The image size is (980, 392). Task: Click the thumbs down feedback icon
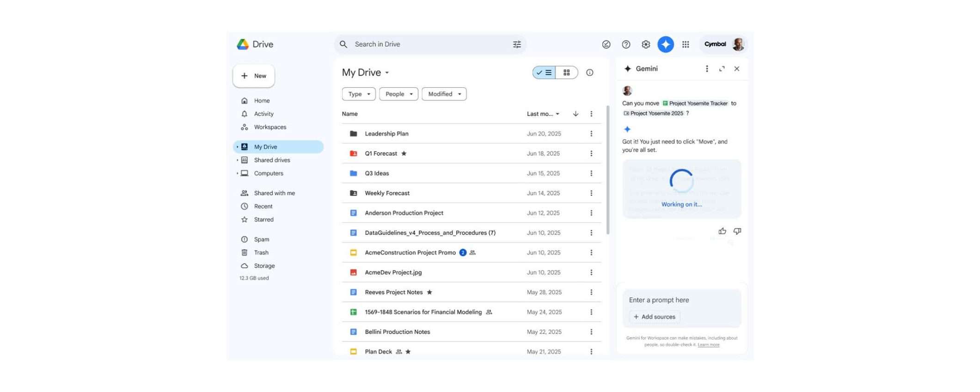point(737,231)
